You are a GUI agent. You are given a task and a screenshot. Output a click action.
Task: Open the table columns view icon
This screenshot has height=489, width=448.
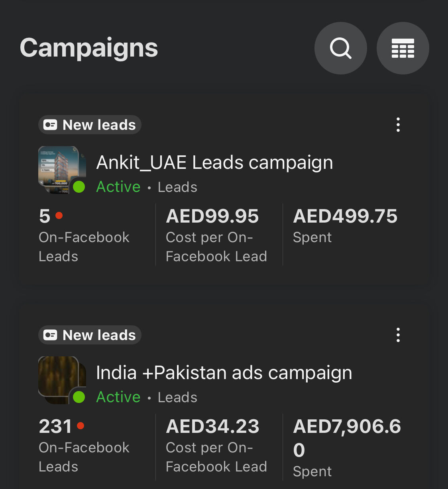pyautogui.click(x=403, y=48)
